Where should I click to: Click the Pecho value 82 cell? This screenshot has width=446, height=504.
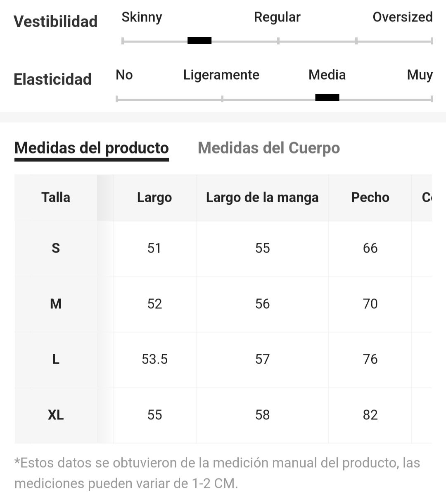pos(370,415)
